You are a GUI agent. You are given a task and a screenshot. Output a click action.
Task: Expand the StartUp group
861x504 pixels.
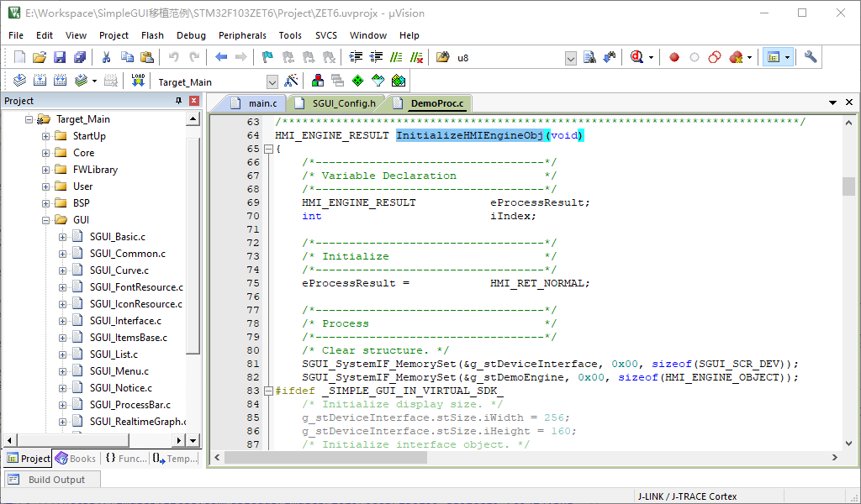[x=45, y=137]
